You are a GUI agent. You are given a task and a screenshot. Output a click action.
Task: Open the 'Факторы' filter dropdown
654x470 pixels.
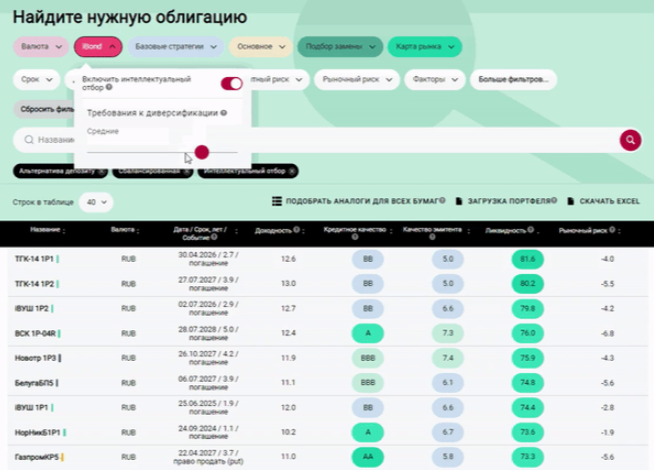point(435,78)
